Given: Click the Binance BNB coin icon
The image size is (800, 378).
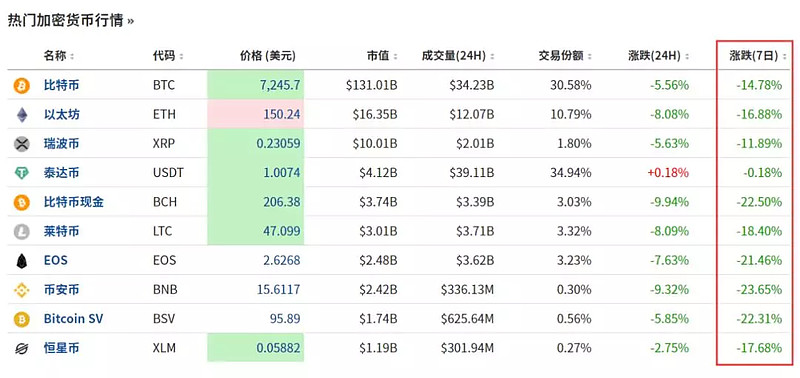Looking at the screenshot, I should (x=21, y=290).
